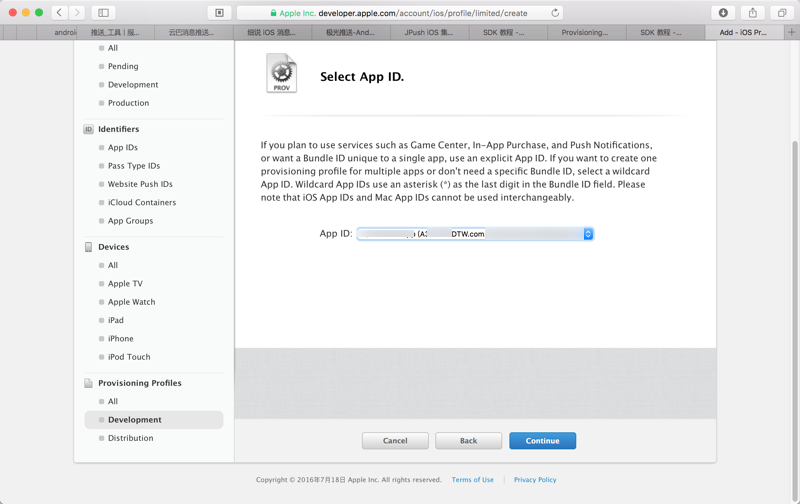
Task: Click the Devices section icon
Action: [x=88, y=247]
